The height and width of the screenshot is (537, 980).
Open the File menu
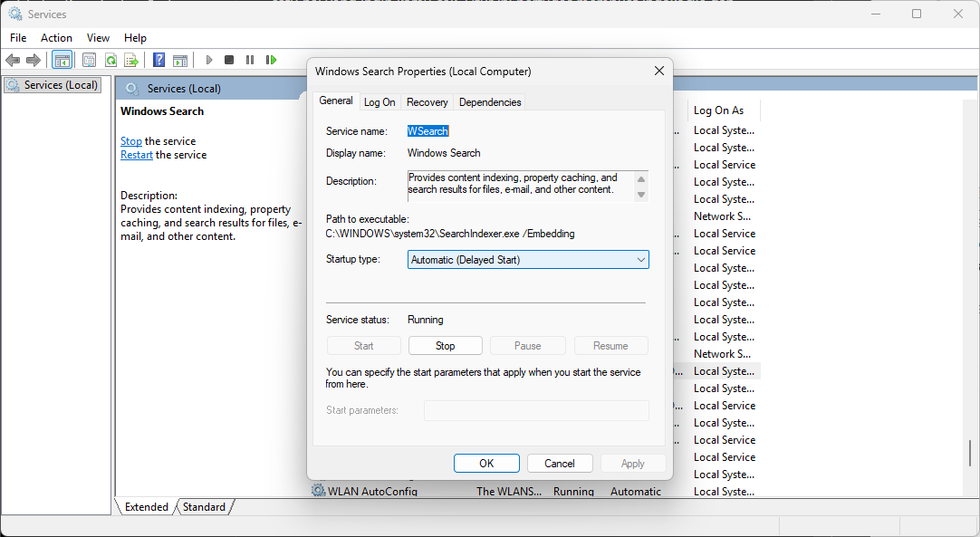(x=18, y=37)
